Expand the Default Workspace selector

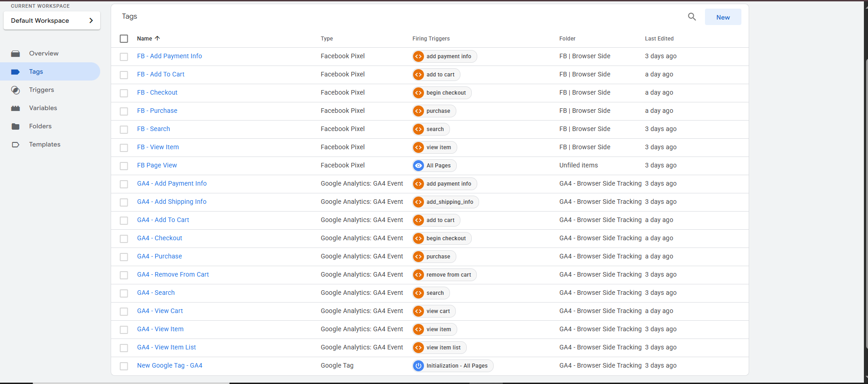coord(52,20)
